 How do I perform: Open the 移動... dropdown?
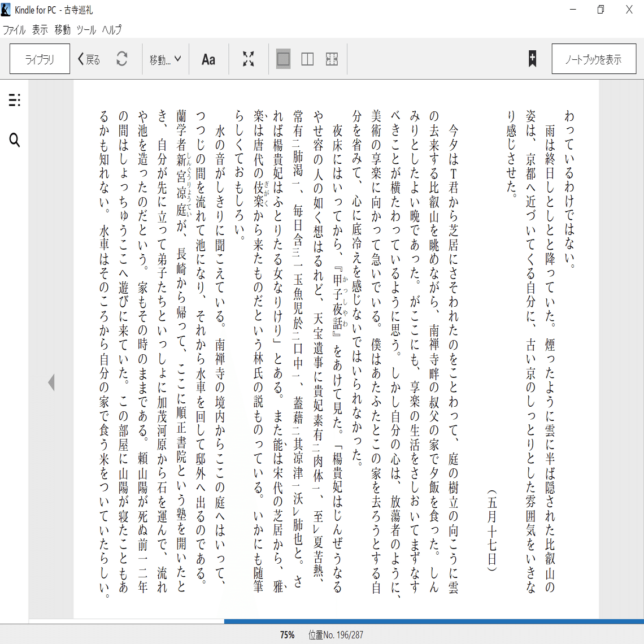165,59
